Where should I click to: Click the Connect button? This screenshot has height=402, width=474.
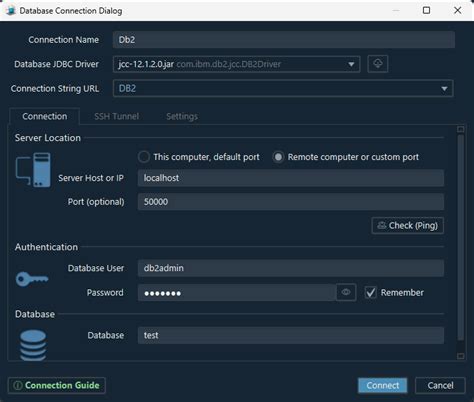[383, 385]
